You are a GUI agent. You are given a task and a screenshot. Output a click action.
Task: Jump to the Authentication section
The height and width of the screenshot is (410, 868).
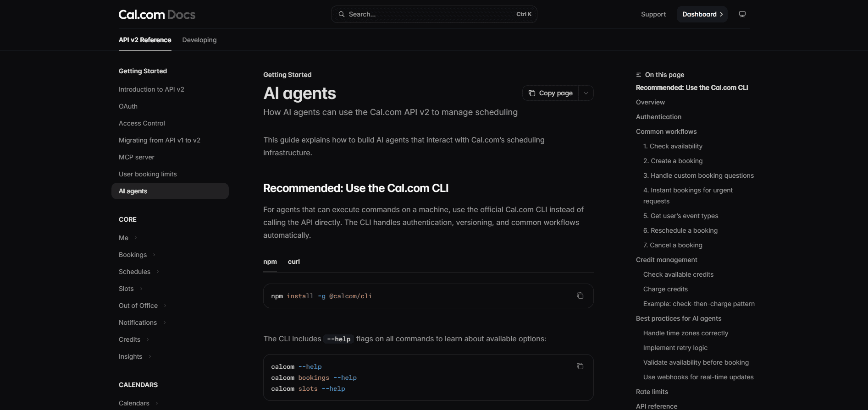pos(658,117)
